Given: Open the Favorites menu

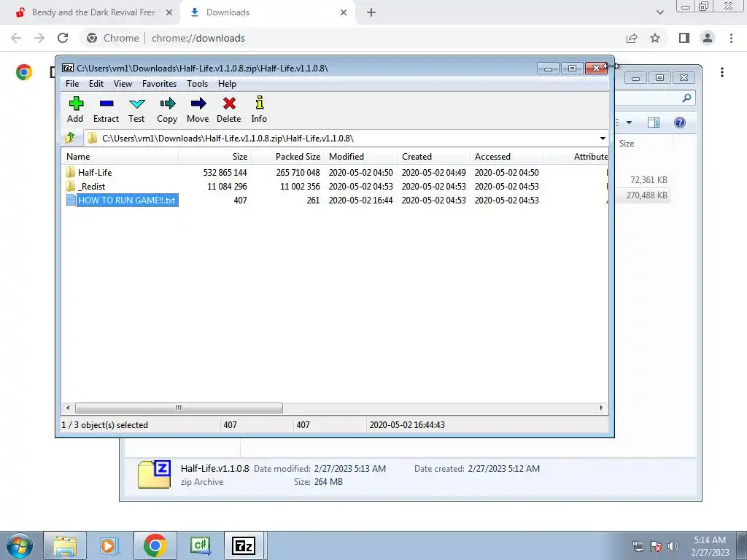Looking at the screenshot, I should point(159,84).
